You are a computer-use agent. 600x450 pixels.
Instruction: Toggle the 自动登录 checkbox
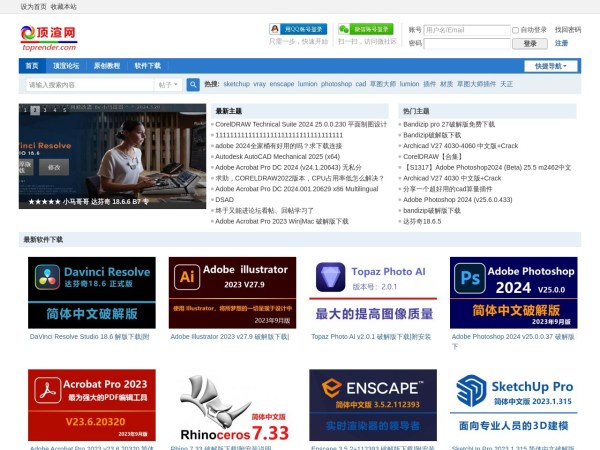515,30
